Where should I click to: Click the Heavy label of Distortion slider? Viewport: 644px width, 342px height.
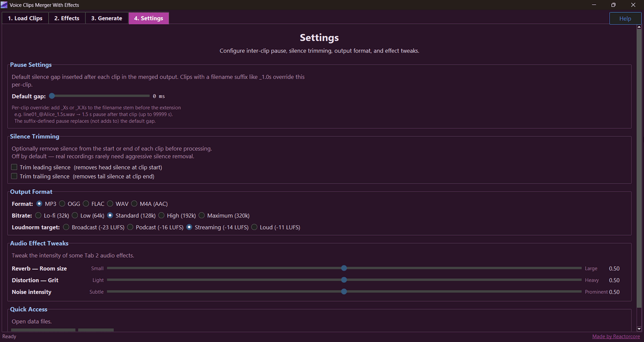(592, 280)
